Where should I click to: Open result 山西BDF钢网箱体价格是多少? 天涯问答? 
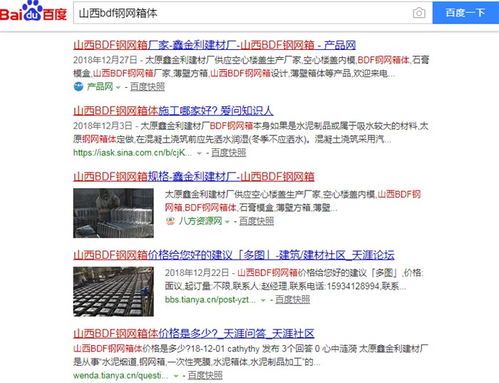tap(194, 333)
